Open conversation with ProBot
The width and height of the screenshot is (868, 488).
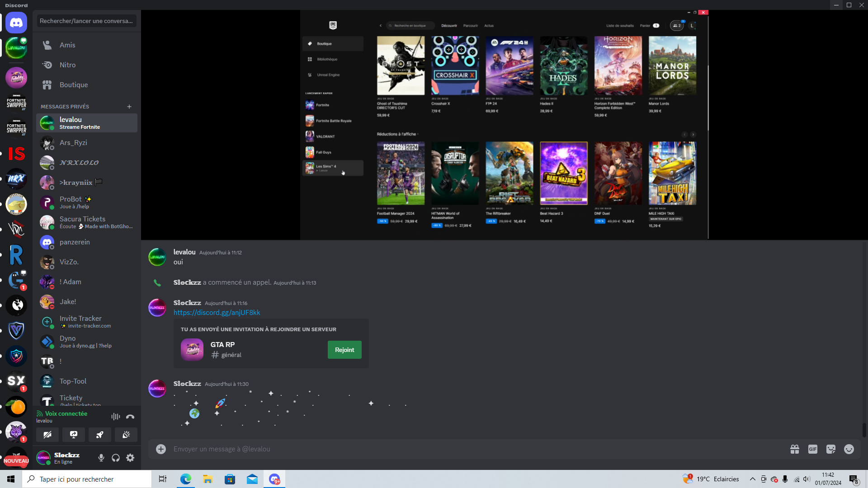coord(87,202)
